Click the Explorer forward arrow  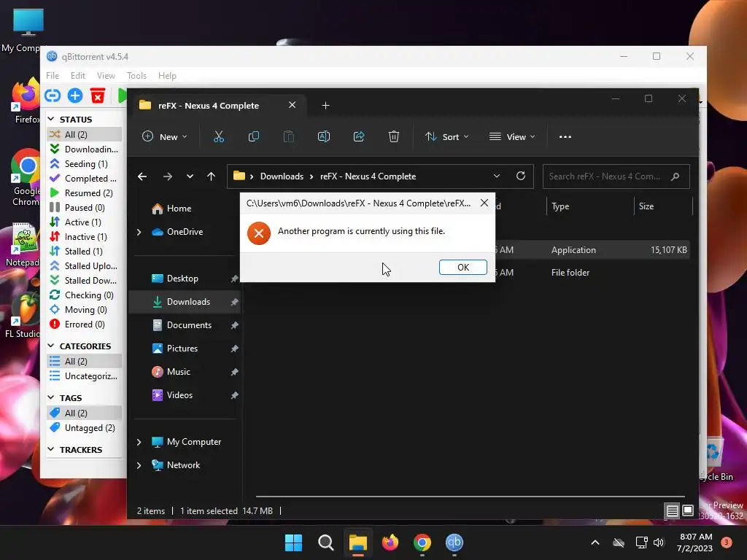tap(168, 176)
